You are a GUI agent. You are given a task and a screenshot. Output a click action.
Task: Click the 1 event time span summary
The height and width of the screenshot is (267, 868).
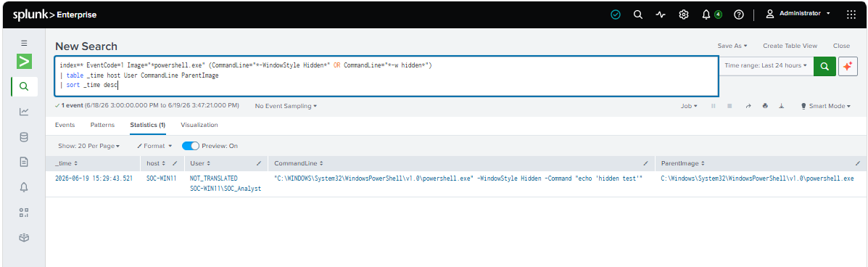(x=148, y=105)
